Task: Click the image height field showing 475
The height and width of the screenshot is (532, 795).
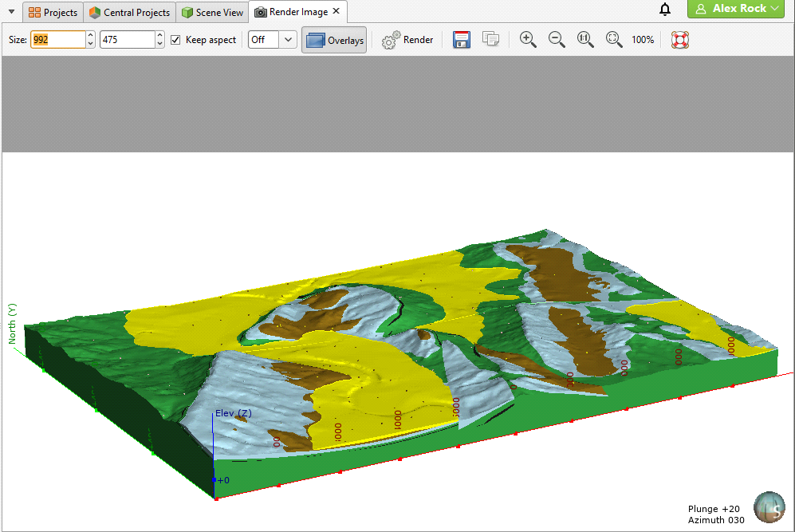Action: point(126,40)
